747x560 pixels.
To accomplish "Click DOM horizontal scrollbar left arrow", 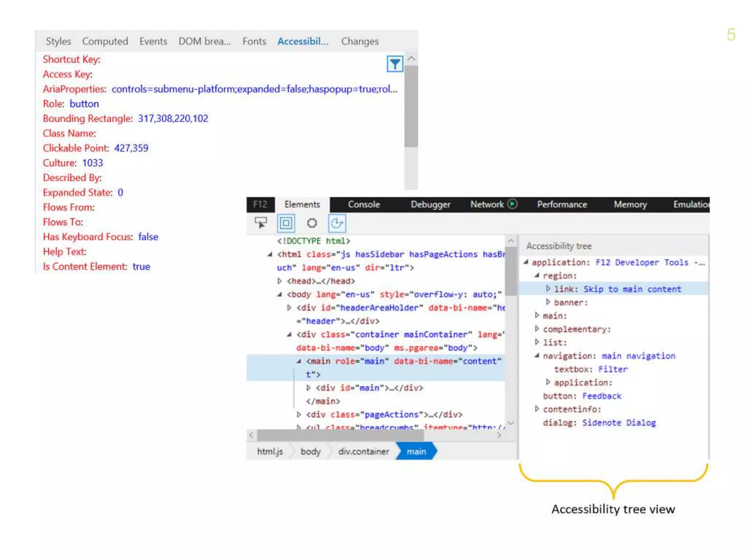I will [251, 435].
